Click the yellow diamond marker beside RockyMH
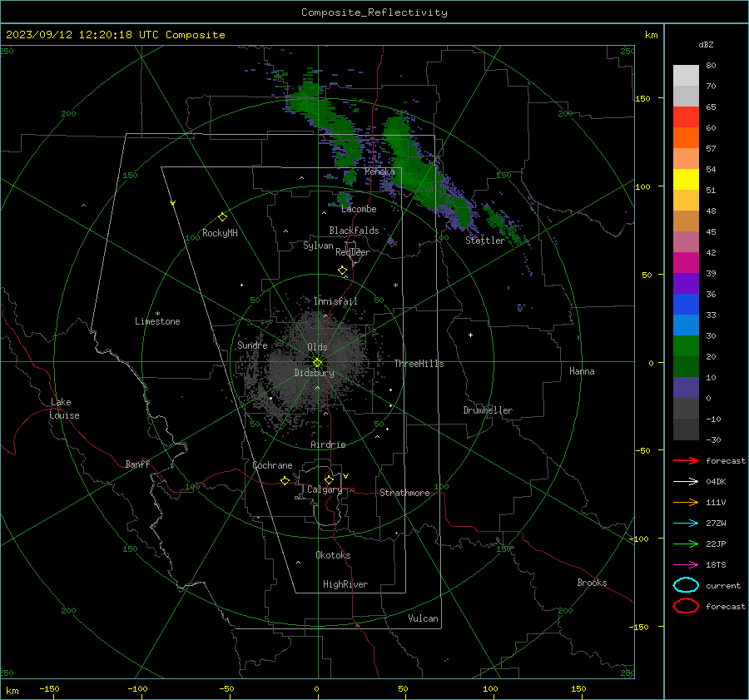749x700 pixels. [222, 217]
